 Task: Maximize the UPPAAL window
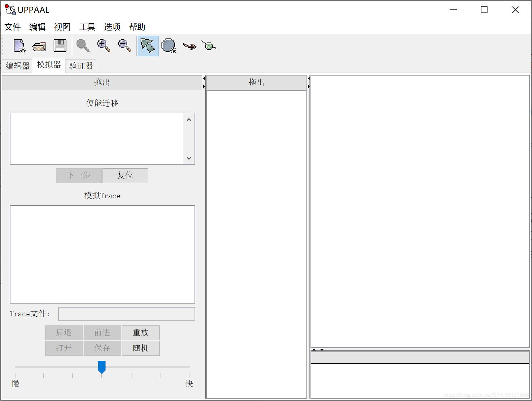[x=484, y=10]
